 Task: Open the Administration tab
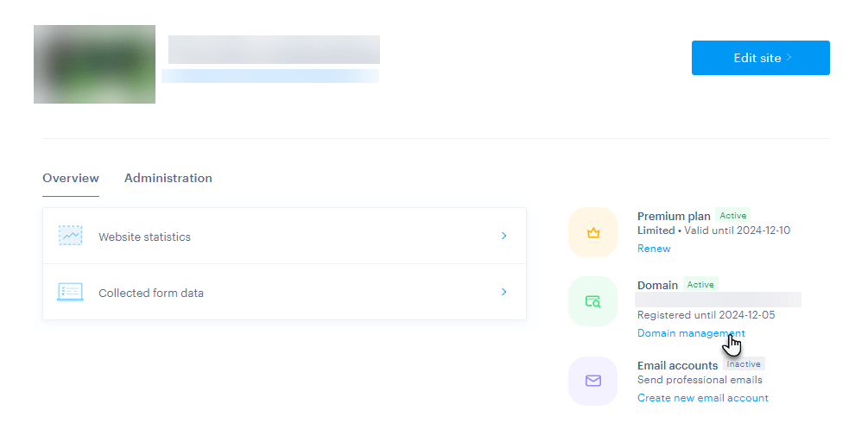(168, 178)
